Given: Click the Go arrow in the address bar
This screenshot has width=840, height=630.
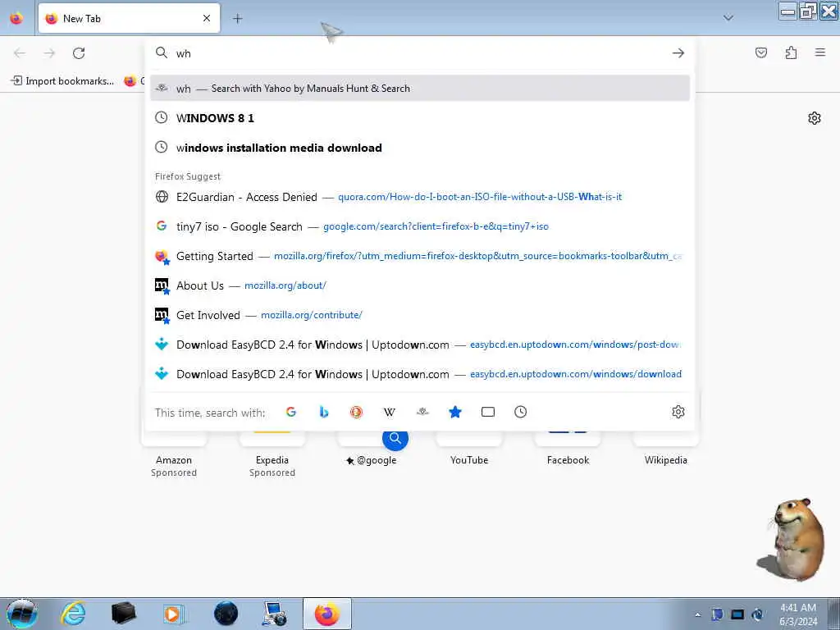Looking at the screenshot, I should tap(678, 53).
